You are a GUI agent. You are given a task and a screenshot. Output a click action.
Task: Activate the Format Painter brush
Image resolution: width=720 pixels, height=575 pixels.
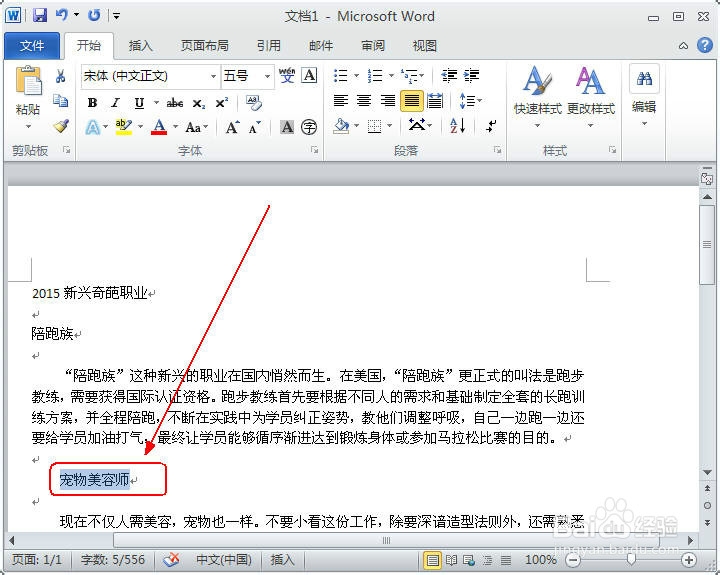pyautogui.click(x=61, y=126)
